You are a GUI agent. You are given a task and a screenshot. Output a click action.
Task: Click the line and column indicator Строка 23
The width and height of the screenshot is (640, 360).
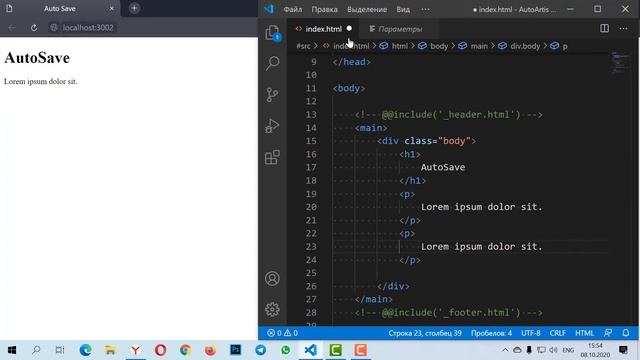[x=425, y=333]
